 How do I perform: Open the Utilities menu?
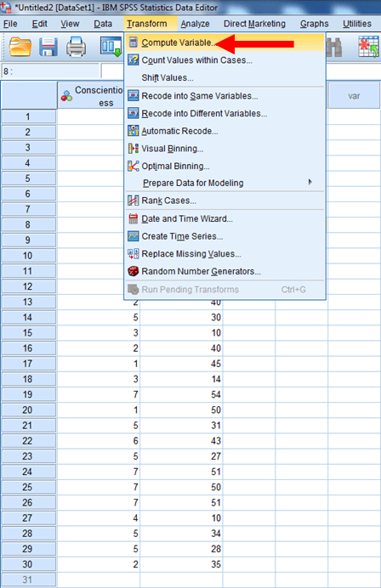357,24
